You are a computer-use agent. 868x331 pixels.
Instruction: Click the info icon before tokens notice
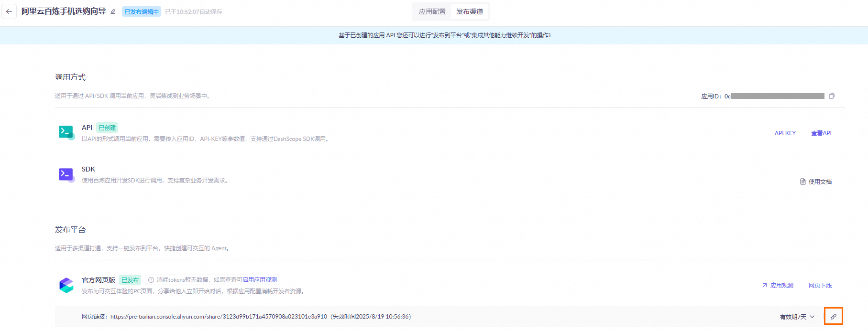tap(151, 280)
